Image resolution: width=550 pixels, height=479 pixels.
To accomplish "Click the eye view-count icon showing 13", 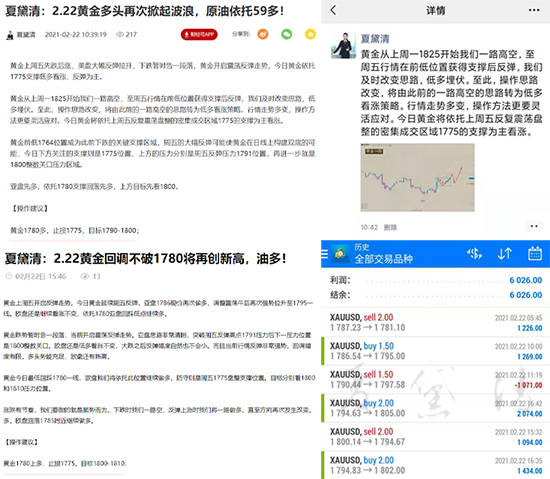I will pos(84,276).
